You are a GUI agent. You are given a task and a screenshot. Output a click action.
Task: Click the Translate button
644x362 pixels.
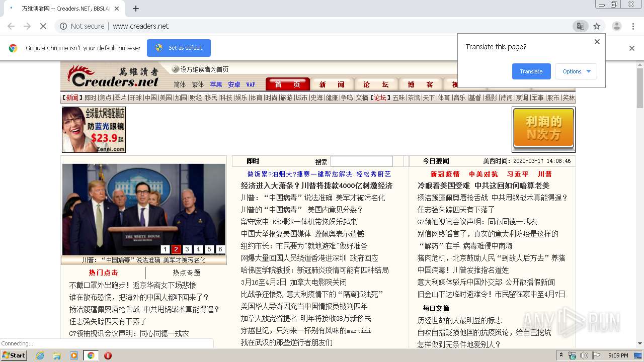coord(531,71)
